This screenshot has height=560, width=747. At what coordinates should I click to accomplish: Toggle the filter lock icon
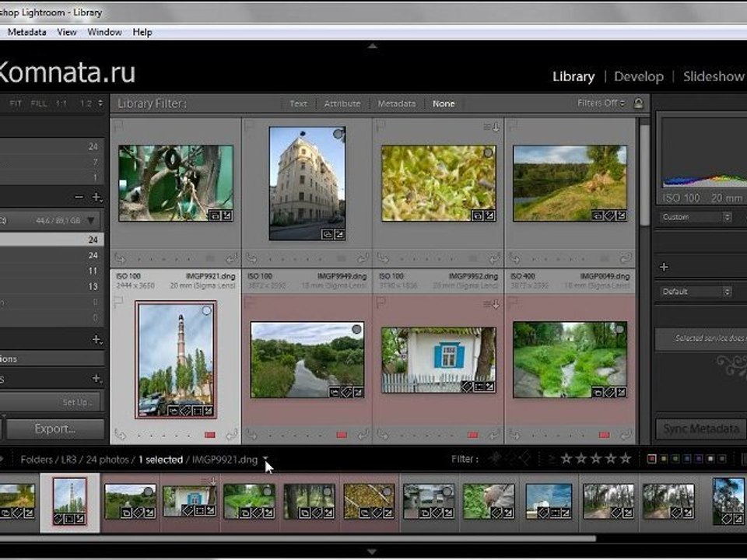(638, 103)
